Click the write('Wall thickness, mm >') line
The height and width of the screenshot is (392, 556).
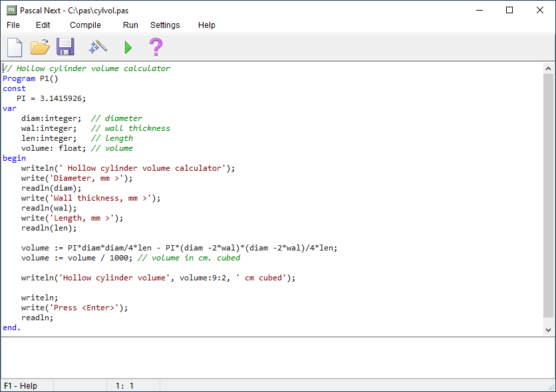(x=90, y=198)
